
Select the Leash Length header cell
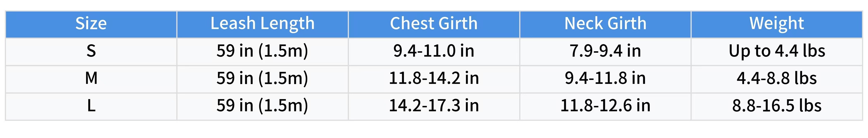pos(263,24)
